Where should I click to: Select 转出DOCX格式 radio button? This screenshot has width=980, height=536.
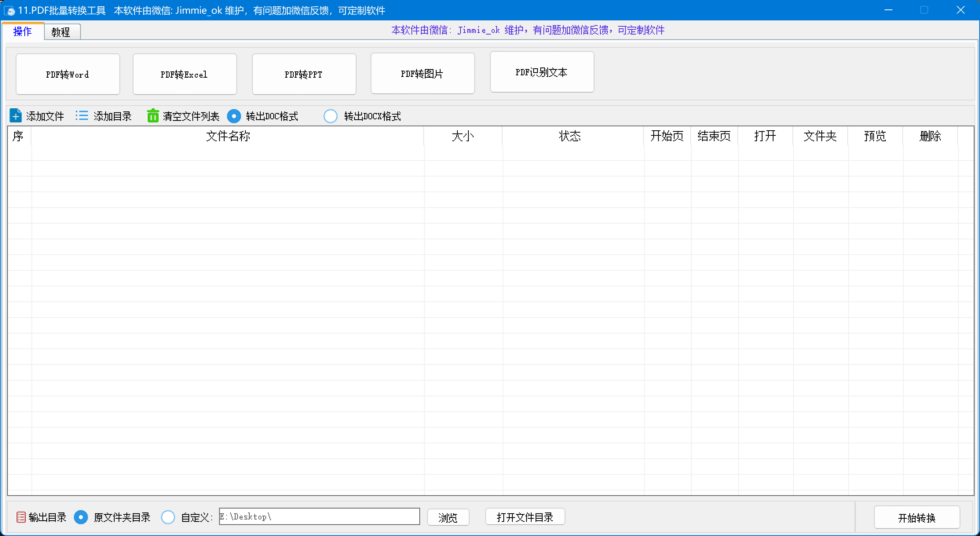point(330,116)
